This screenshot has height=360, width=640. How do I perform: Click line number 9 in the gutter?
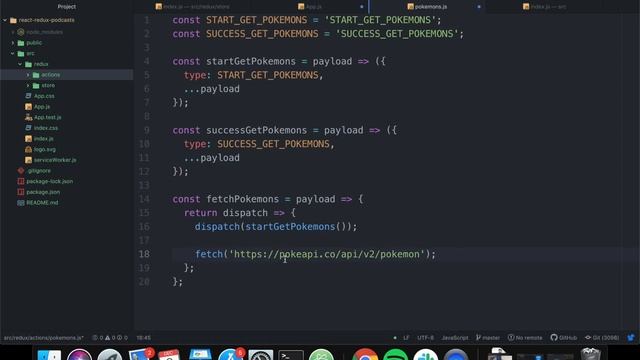tap(147, 130)
